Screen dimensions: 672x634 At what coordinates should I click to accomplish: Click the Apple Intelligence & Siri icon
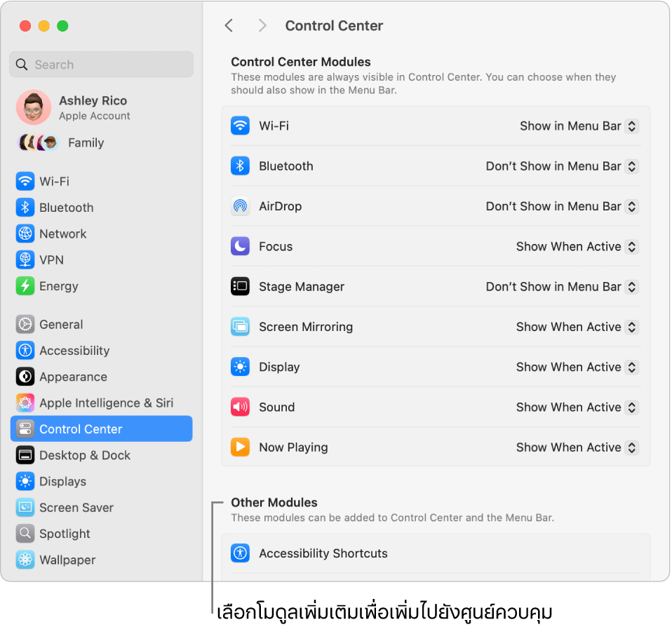[25, 403]
